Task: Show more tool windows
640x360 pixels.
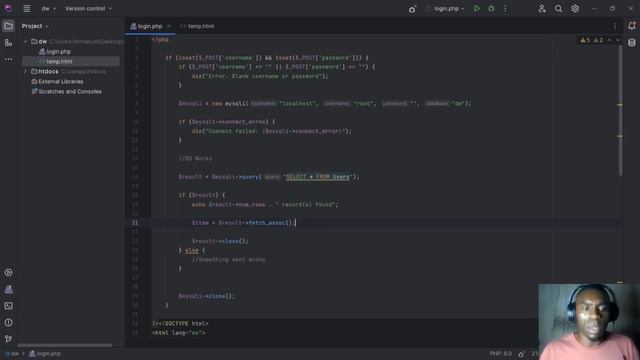Action: tap(8, 59)
